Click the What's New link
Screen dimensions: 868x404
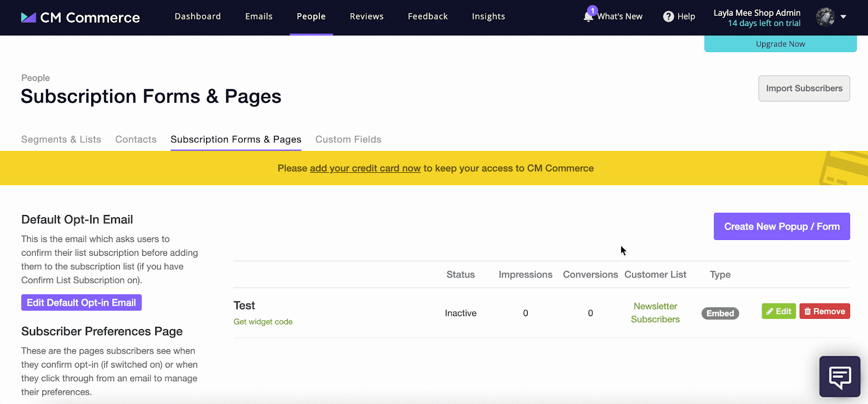coord(620,16)
